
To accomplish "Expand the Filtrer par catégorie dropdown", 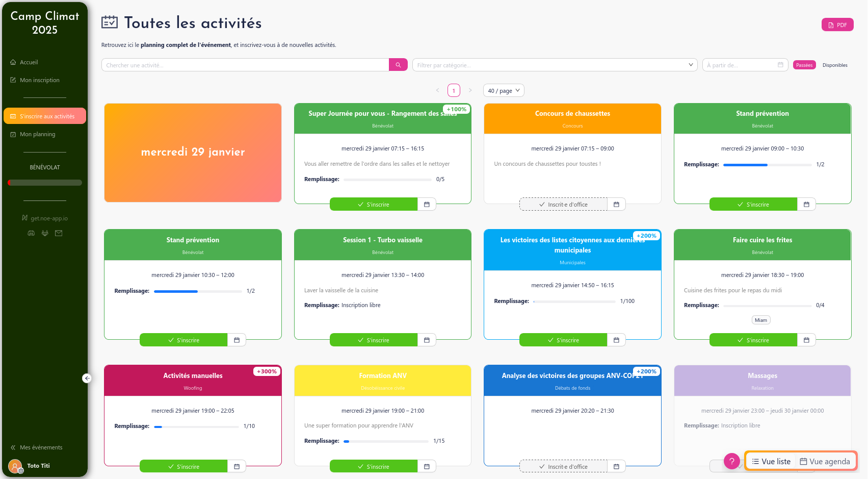I will [555, 65].
